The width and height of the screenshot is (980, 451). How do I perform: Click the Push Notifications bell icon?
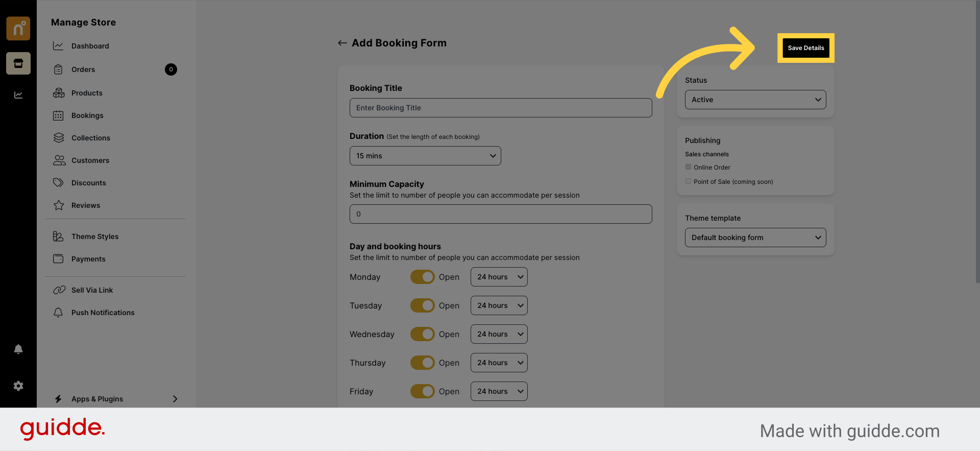59,313
